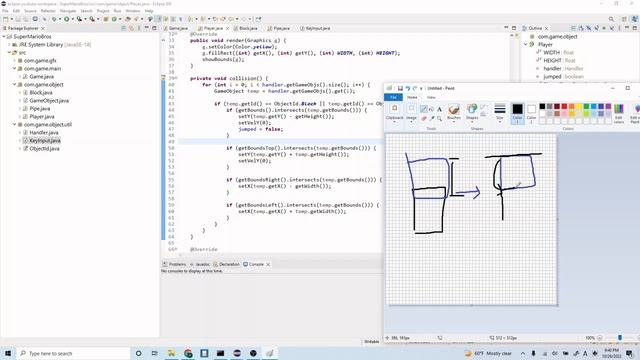Pick the red color swatch in Paint
The image size is (640, 360).
click(564, 107)
